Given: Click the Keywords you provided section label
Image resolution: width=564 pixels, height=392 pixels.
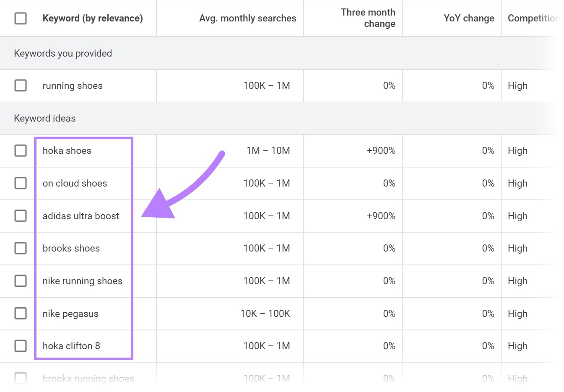Looking at the screenshot, I should (x=63, y=53).
